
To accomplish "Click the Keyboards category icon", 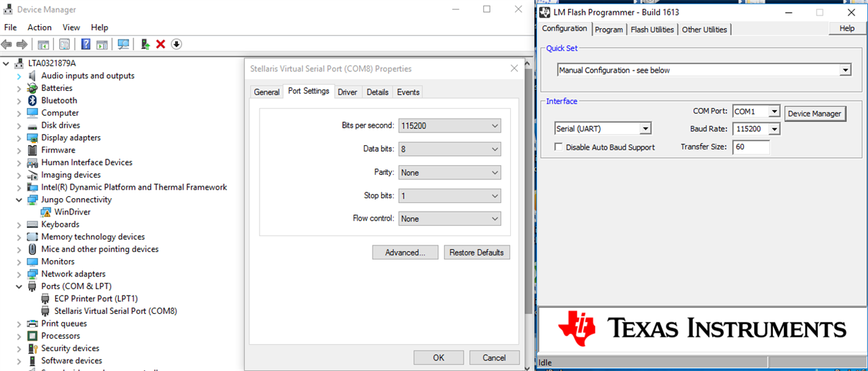I will click(x=32, y=224).
